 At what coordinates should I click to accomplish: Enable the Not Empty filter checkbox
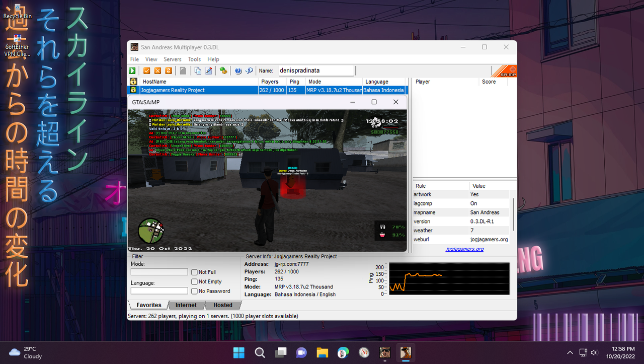tap(194, 282)
